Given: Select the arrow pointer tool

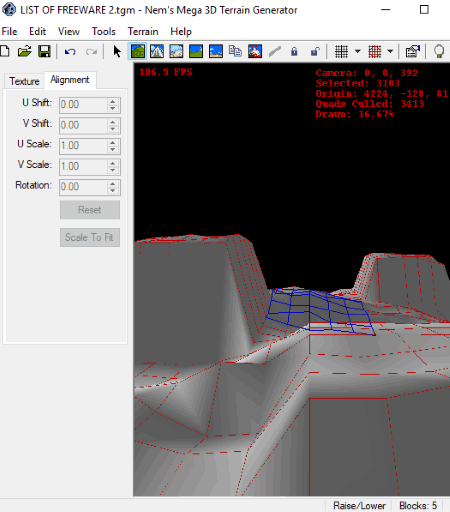Looking at the screenshot, I should tap(117, 52).
